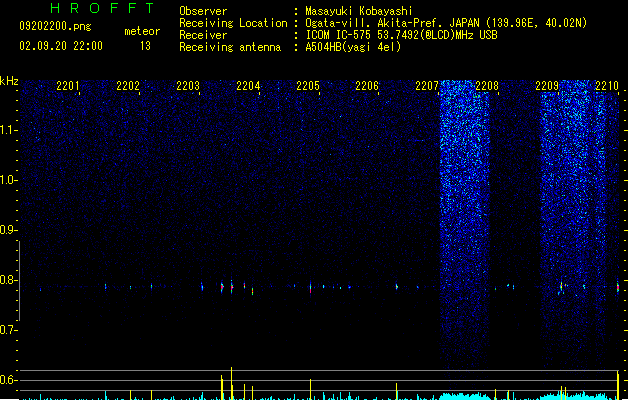The height and width of the screenshot is (400, 629).
Task: Click the A504HB(yagi 4el) antenna text
Action: [353, 47]
